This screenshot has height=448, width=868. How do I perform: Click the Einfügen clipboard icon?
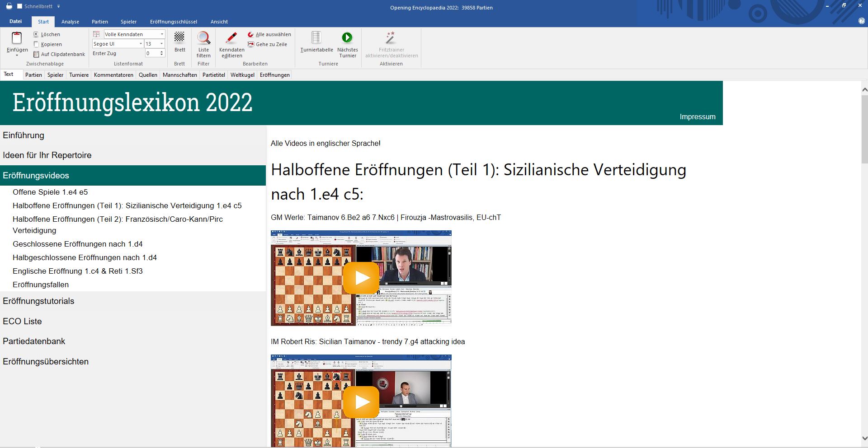(17, 39)
